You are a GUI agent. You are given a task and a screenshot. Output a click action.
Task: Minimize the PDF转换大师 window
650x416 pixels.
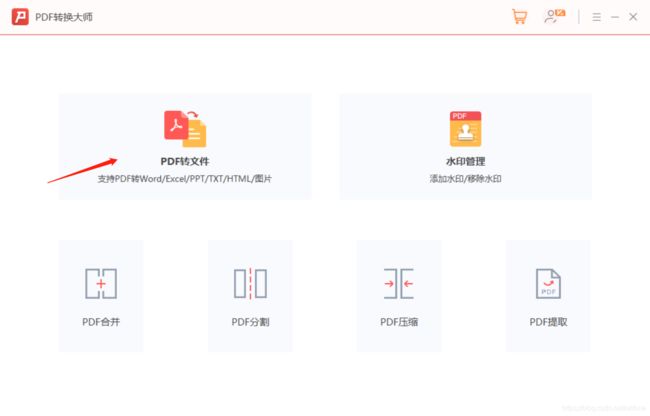(x=615, y=17)
